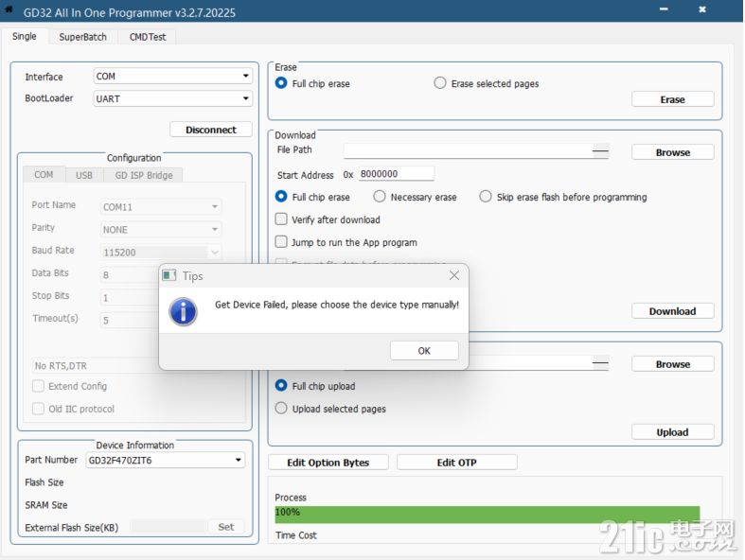745x560 pixels.
Task: Toggle the Extend Config checkbox
Action: (x=38, y=386)
